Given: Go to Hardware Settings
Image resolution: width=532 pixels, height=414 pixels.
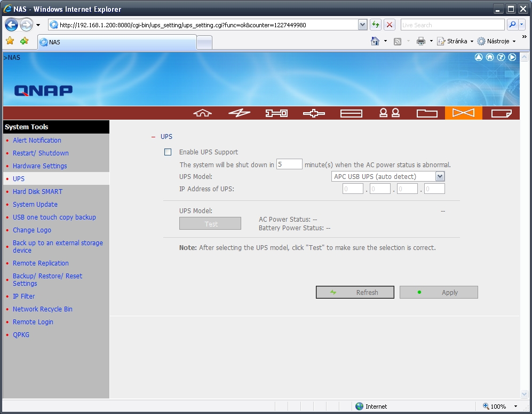Looking at the screenshot, I should (x=39, y=166).
